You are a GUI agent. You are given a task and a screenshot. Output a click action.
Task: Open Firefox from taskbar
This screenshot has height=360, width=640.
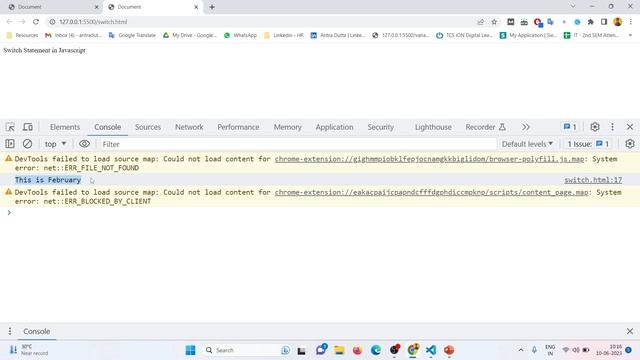358,350
